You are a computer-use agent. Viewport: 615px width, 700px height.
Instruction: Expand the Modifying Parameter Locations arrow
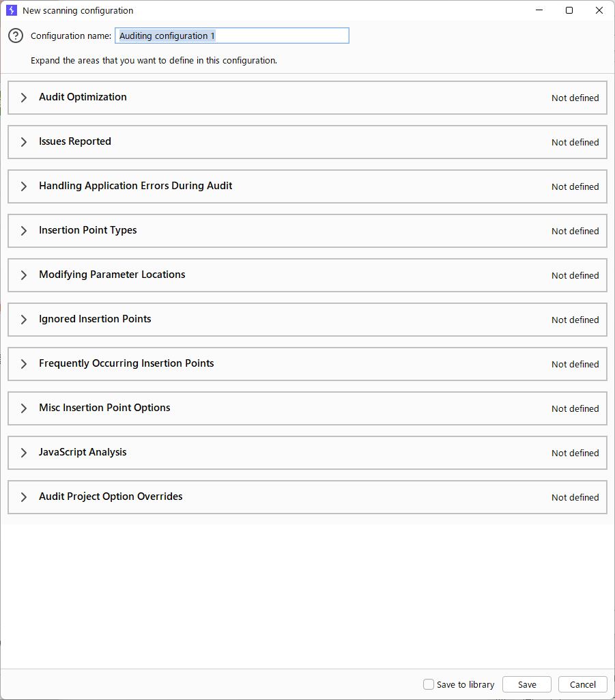pos(24,275)
